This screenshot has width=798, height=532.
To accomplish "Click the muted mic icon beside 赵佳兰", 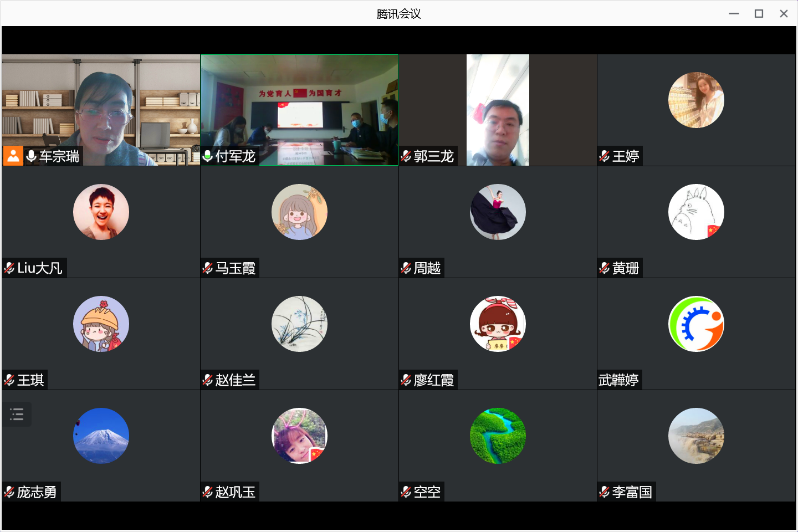I will (208, 380).
